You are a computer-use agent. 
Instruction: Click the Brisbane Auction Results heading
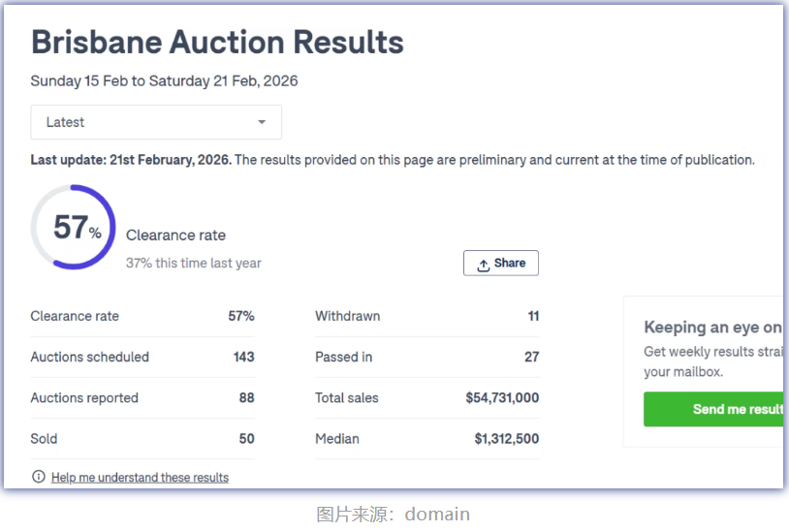click(217, 43)
